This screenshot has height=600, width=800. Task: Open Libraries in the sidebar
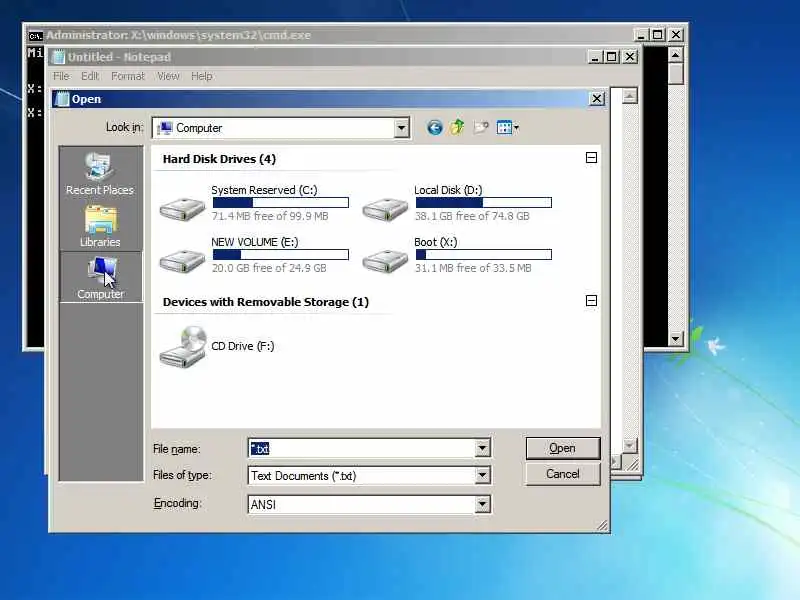[100, 227]
